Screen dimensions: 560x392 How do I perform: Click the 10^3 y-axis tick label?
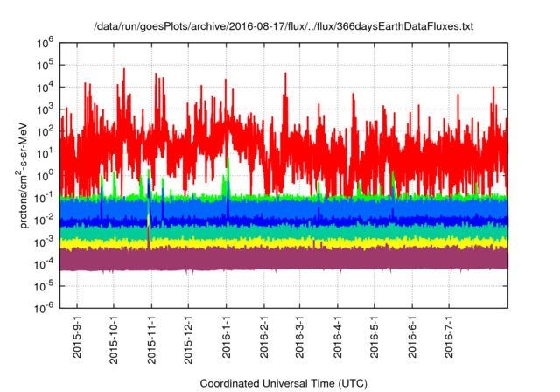(x=45, y=110)
